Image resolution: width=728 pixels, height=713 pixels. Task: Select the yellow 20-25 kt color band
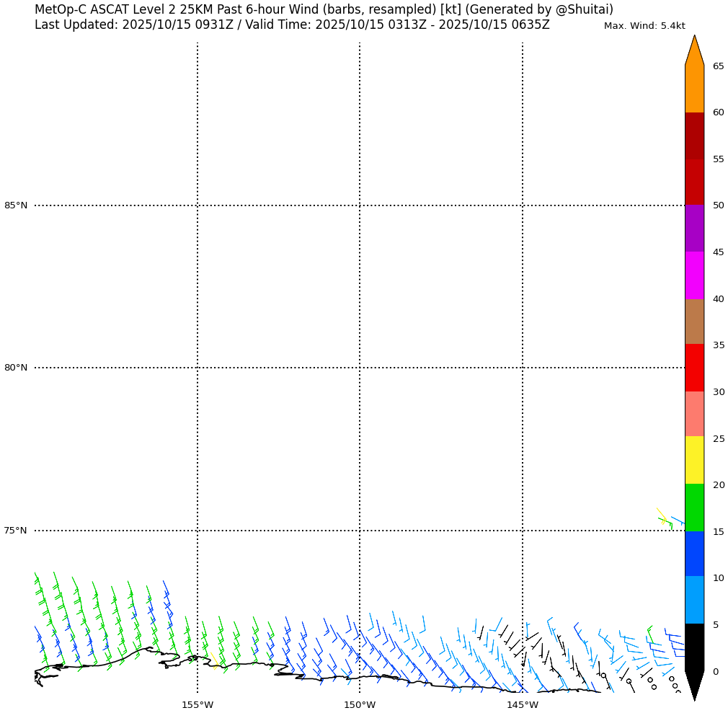(694, 460)
